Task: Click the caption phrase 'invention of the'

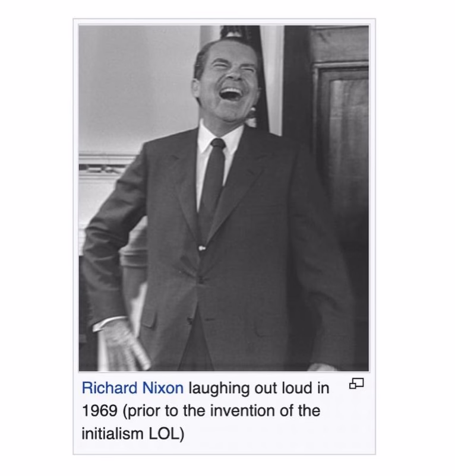Action: [265, 411]
